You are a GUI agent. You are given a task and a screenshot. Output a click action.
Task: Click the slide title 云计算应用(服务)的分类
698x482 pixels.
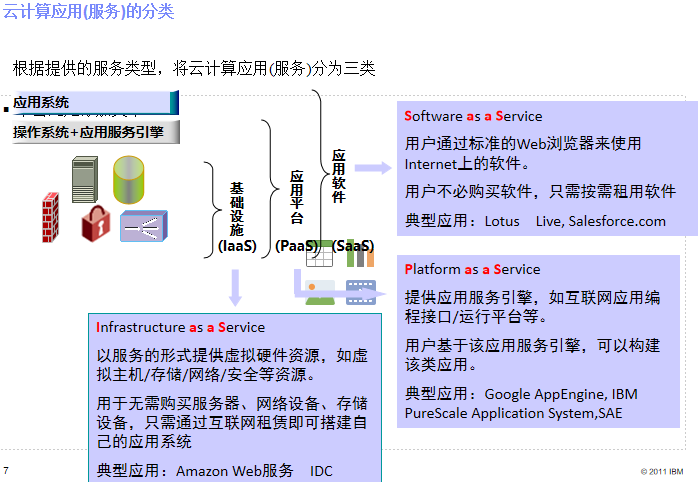click(88, 13)
